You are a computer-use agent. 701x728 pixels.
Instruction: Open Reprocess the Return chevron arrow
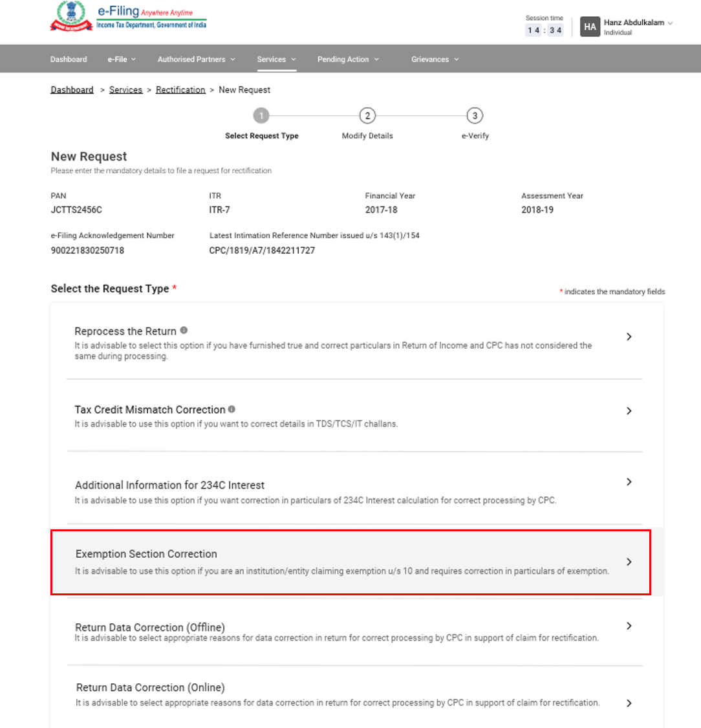629,336
